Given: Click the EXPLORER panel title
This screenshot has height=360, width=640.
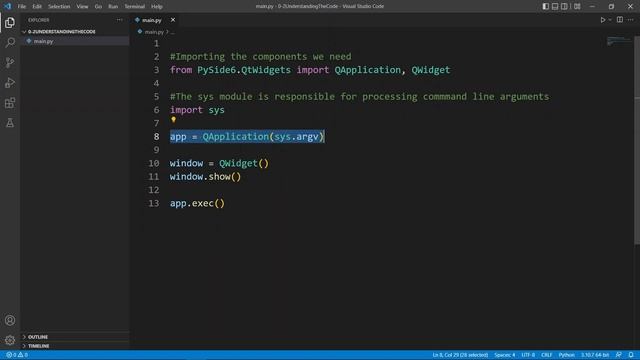Looking at the screenshot, I should 39,20.
